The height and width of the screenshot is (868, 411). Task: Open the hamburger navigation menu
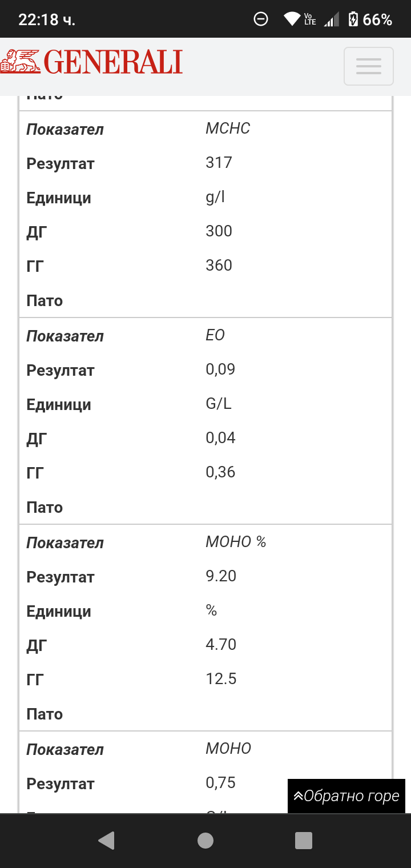point(368,66)
